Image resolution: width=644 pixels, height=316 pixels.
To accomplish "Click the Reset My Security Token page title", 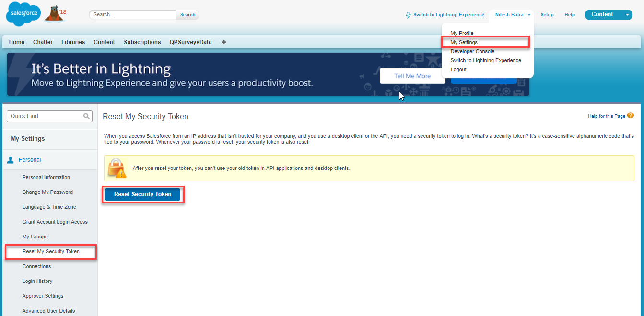I will click(x=145, y=116).
